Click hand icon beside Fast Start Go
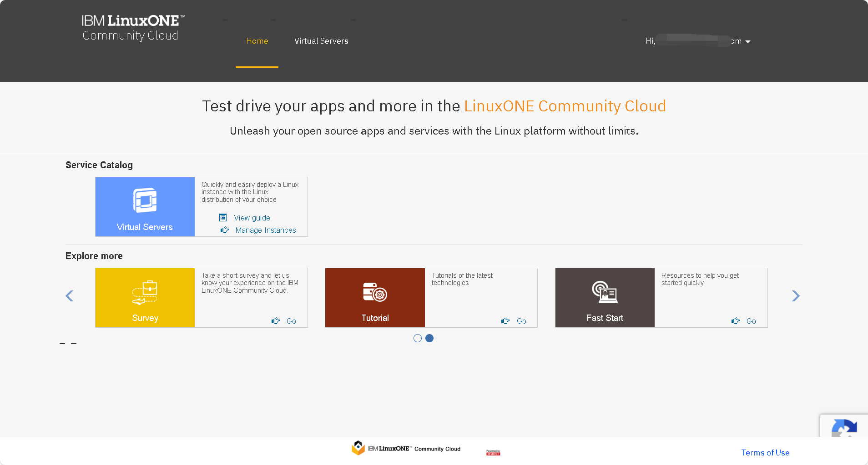 736,321
